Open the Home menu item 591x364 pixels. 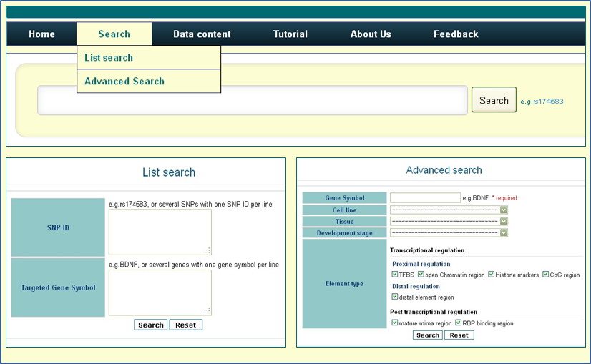(x=41, y=34)
